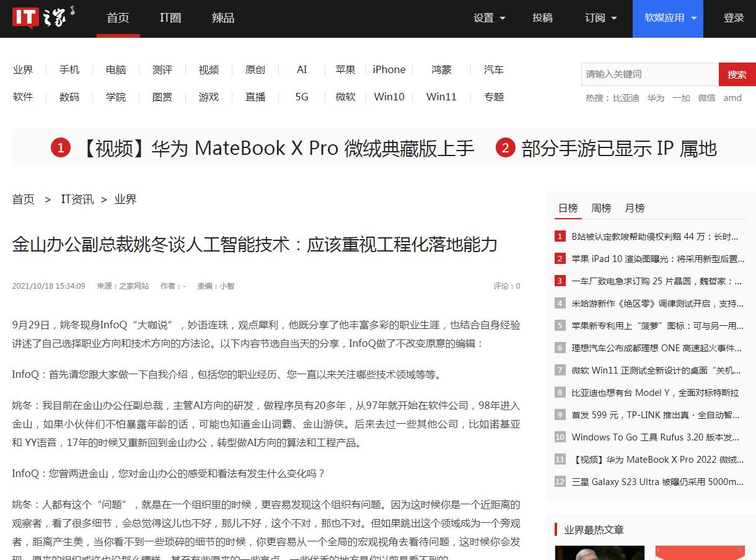The image size is (756, 560).
Task: Open the 图赏 category
Action: (162, 97)
